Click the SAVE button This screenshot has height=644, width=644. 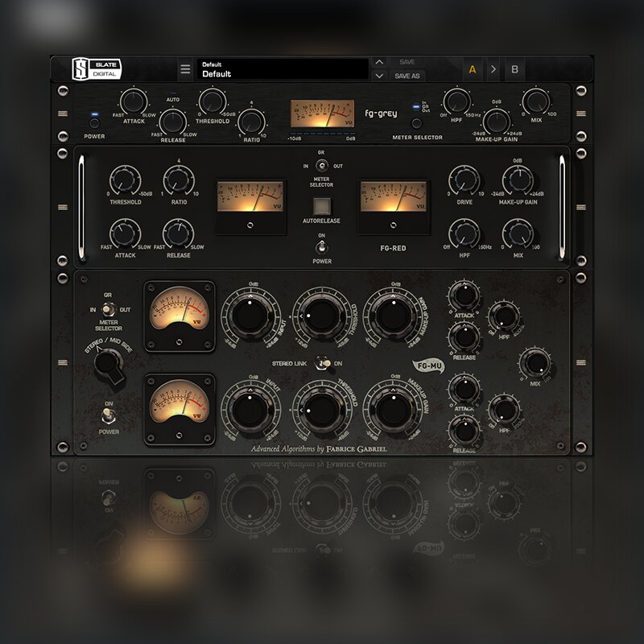407,62
